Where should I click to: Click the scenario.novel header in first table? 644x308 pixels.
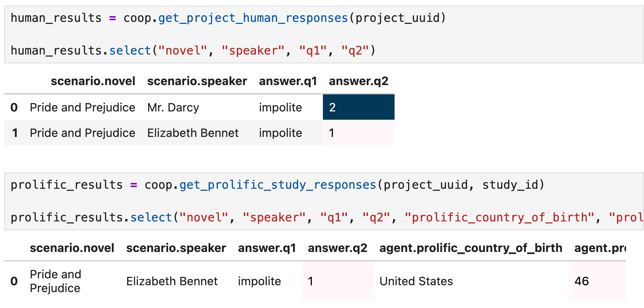[93, 81]
